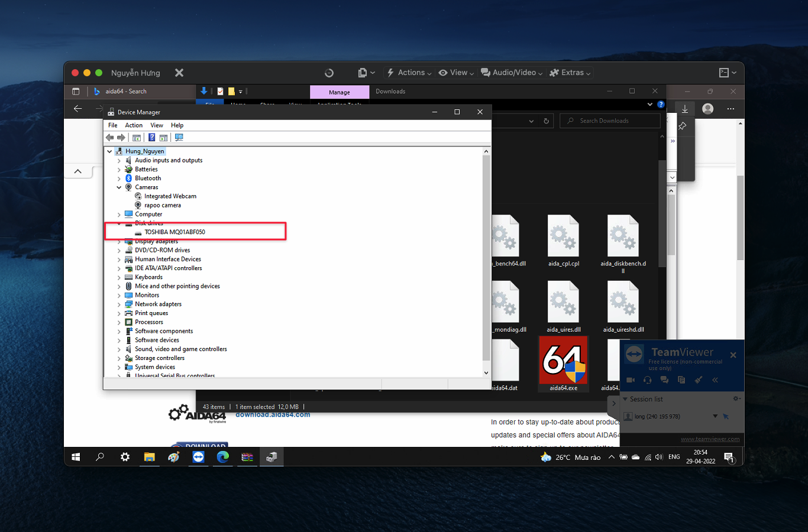This screenshot has width=808, height=532.
Task: Click the Device Manager help toolbar icon
Action: click(152, 138)
